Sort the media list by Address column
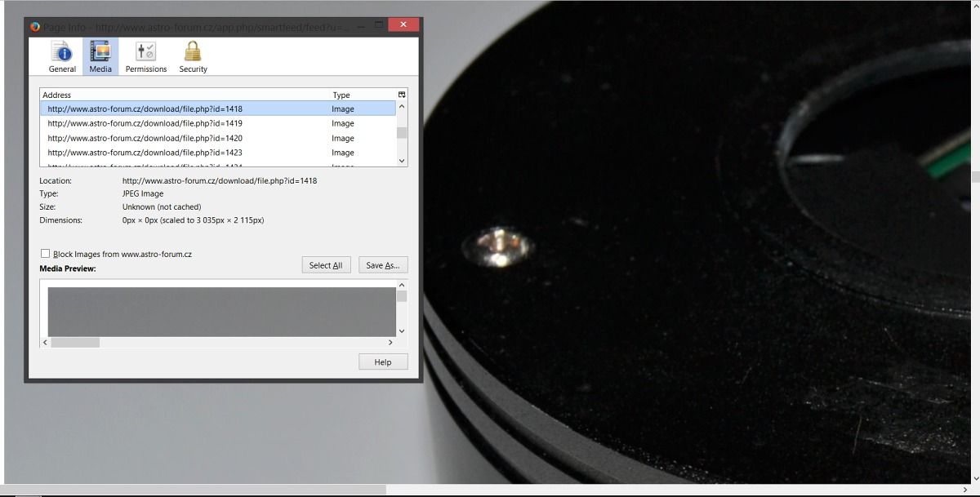 click(185, 95)
